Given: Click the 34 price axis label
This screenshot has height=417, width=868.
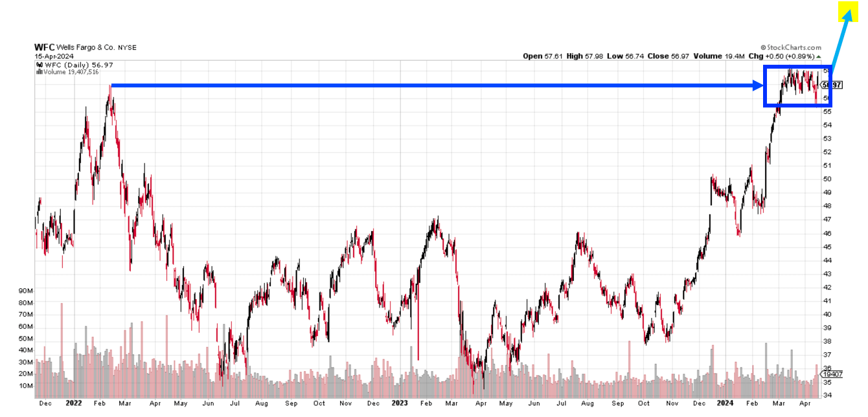Looking at the screenshot, I should [x=827, y=396].
